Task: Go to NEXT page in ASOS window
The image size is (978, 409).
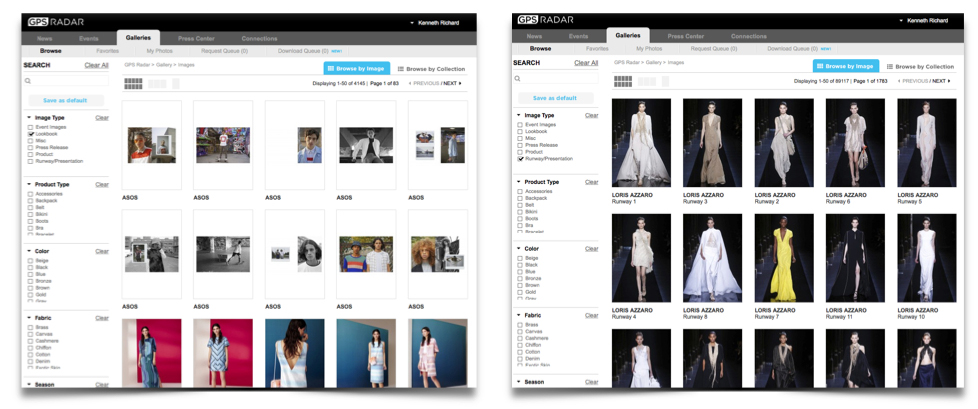Action: tap(452, 84)
